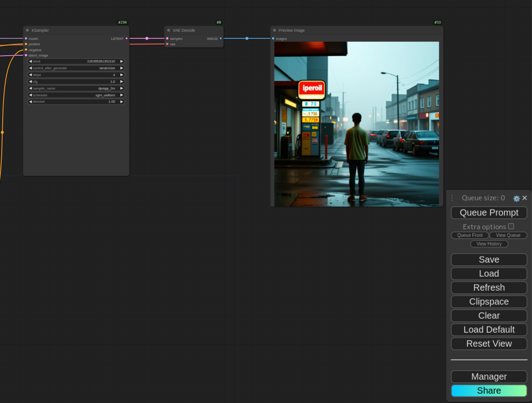532x403 pixels.
Task: Click VAE Decode IMAGE output socket
Action: pos(221,38)
